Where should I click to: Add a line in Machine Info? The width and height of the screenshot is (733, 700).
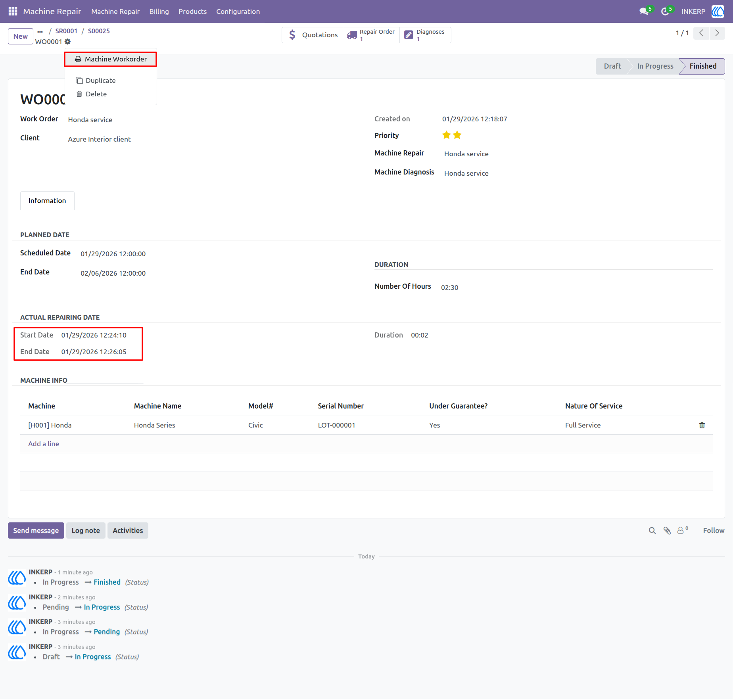click(x=44, y=444)
